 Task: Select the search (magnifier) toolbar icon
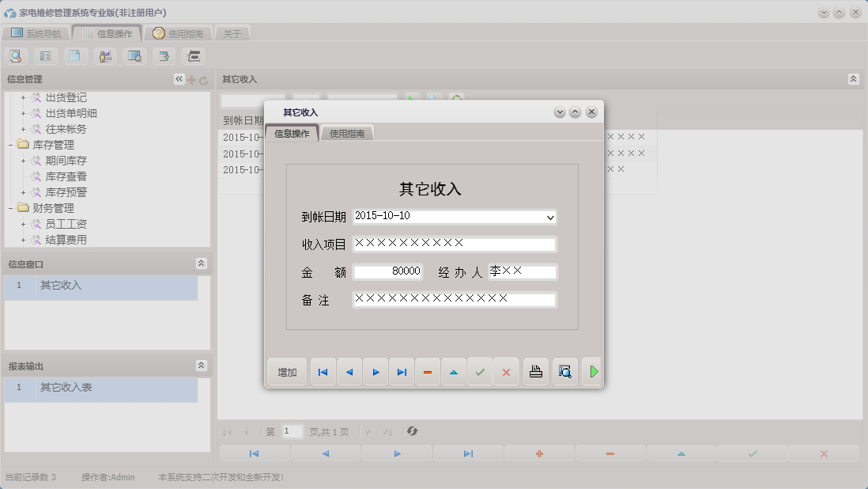point(16,56)
